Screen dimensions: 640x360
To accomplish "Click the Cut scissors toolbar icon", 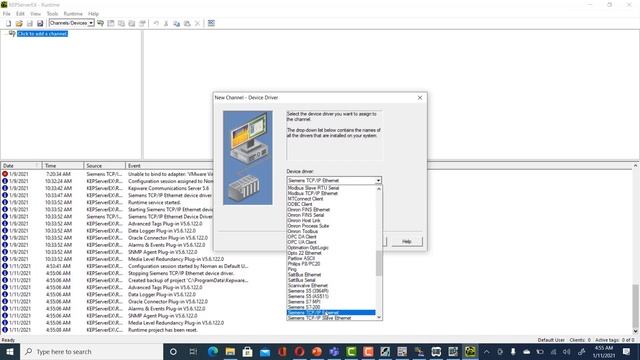I will [x=166, y=23].
